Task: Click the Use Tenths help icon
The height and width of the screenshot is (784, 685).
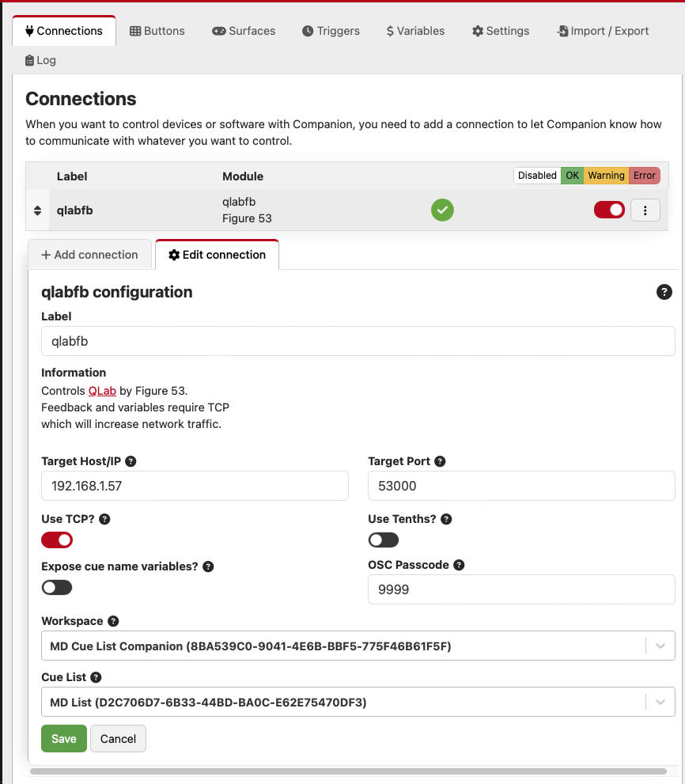Action: tap(446, 518)
